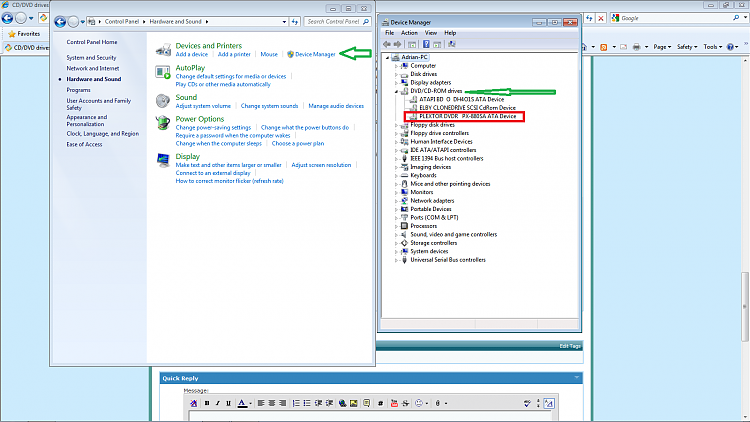
Task: Select the CD/DVD drives browser tab
Action: [x=26, y=47]
